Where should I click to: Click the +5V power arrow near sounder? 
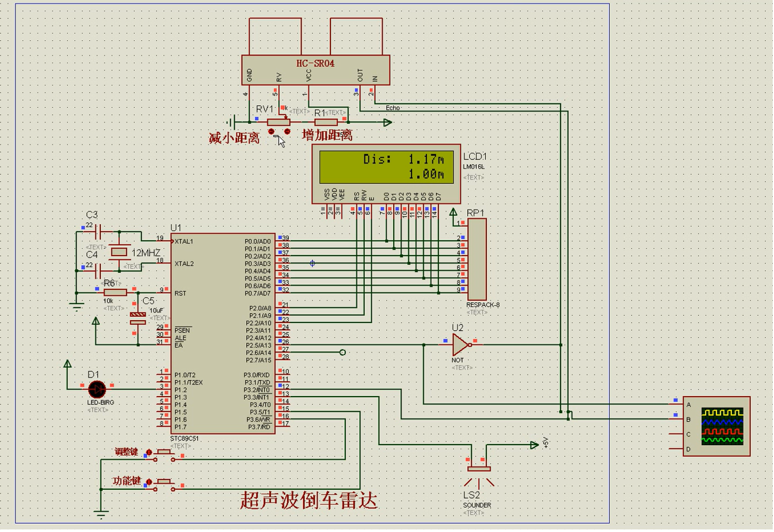534,445
